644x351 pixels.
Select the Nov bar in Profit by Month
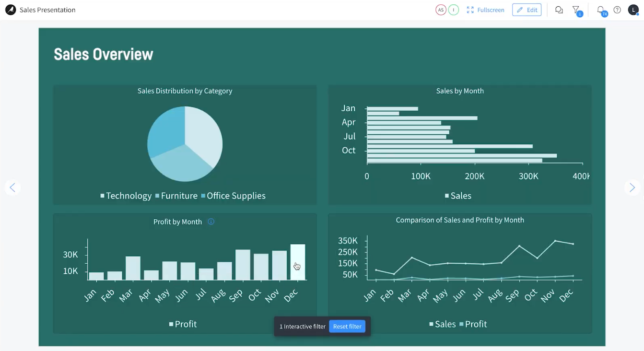coord(280,265)
